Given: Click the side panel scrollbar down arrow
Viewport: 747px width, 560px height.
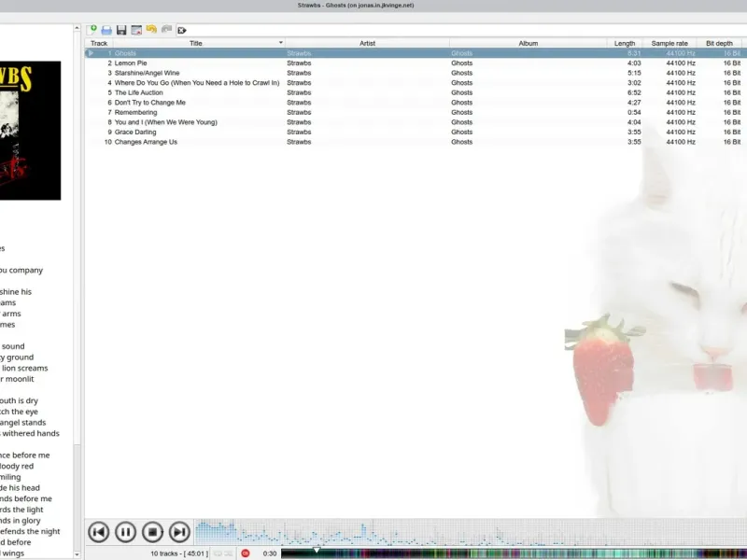Looking at the screenshot, I should click(77, 554).
